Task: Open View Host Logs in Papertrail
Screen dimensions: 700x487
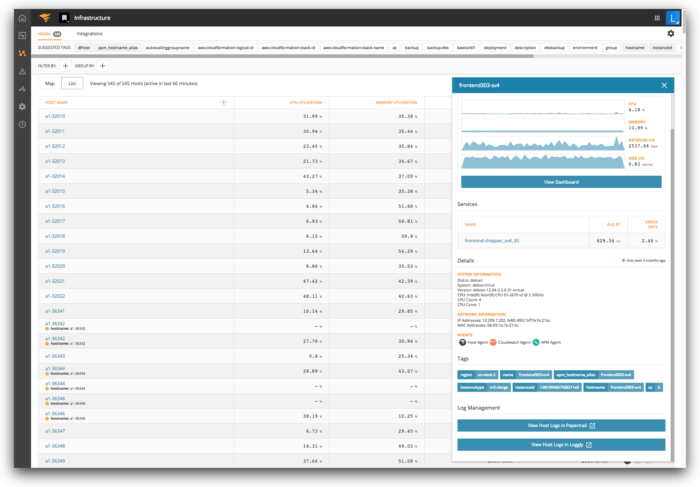Action: [560, 425]
